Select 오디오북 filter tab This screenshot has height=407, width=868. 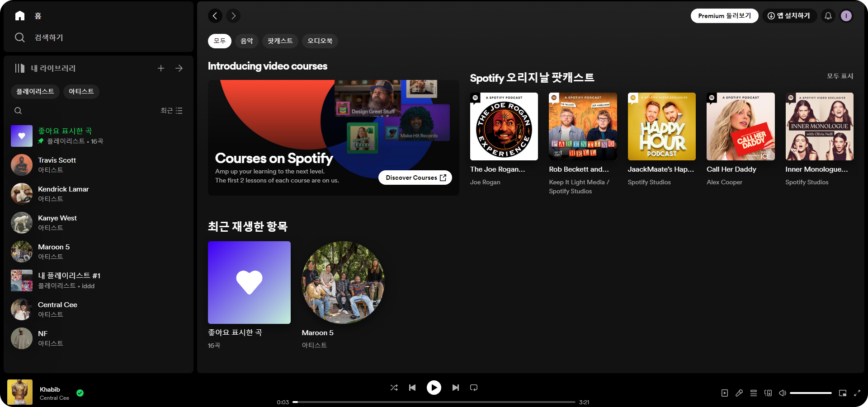320,41
